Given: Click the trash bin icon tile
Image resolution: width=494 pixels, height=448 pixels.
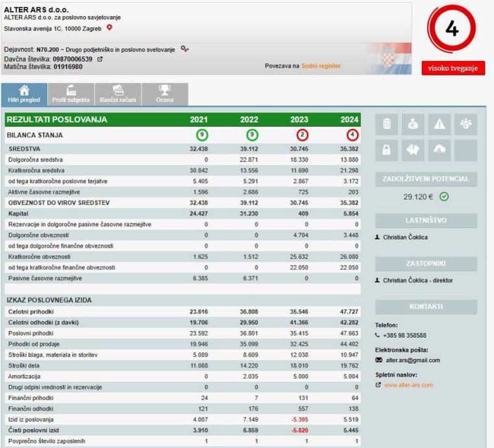Looking at the screenshot, I should tap(386, 124).
